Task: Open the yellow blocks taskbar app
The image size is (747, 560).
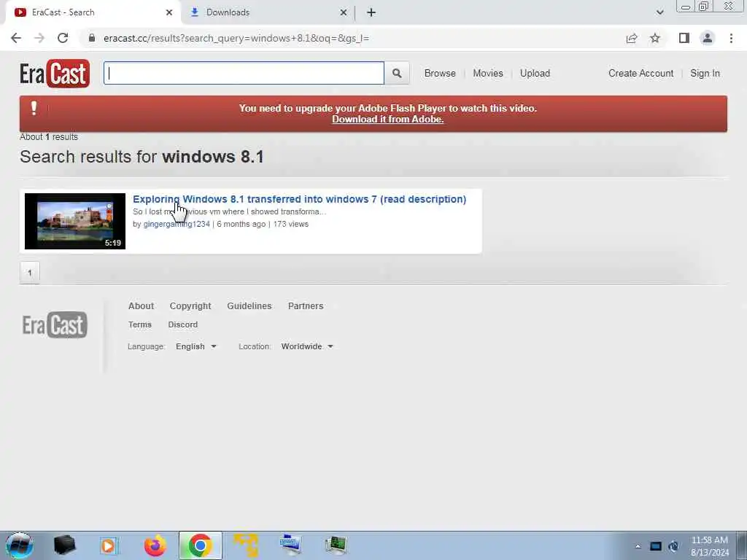Action: pyautogui.click(x=246, y=545)
